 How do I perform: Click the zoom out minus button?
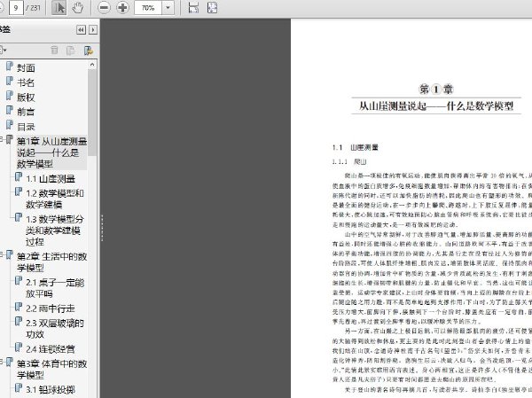(x=104, y=8)
